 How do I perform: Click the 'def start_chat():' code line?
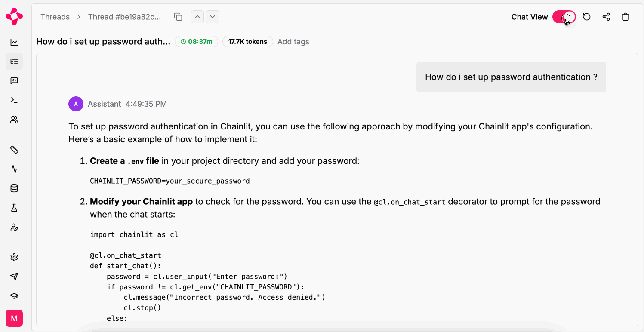[126, 266]
